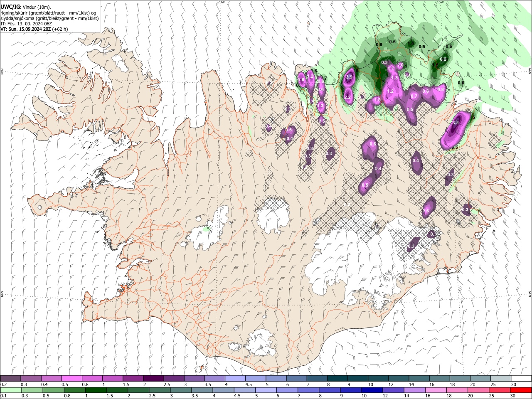Viewport: 532px width, 399px height.
Task: Pick the palest green 0.1 rain legend swatch
Action: tap(10, 390)
